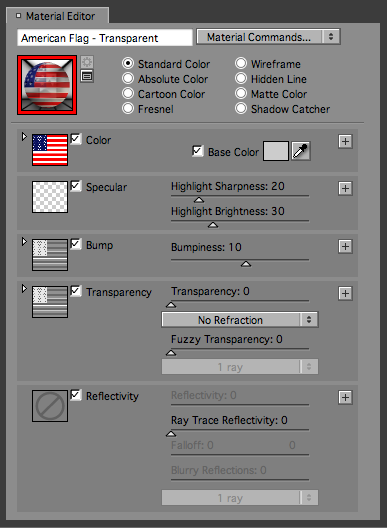
Task: Open the Material Commands dropdown
Action: click(x=268, y=37)
